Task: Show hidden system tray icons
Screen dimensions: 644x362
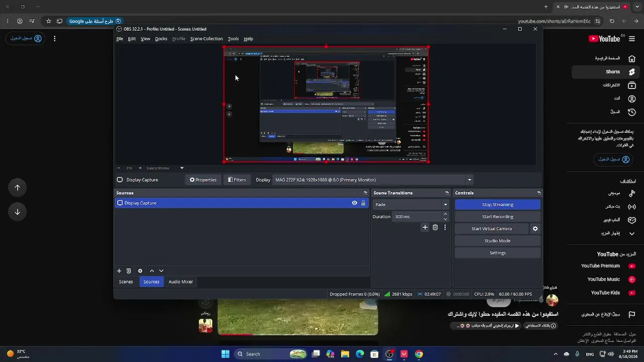Action: pos(555,354)
